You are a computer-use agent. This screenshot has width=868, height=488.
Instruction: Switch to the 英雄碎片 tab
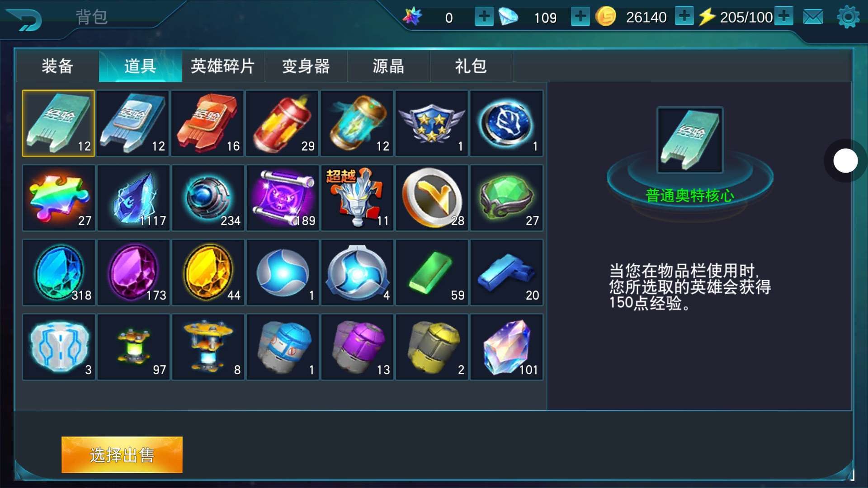coord(223,66)
